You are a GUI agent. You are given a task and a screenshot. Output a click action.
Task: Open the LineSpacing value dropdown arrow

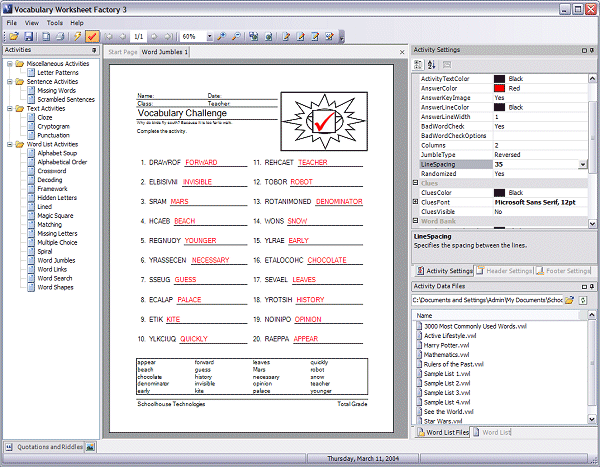582,165
